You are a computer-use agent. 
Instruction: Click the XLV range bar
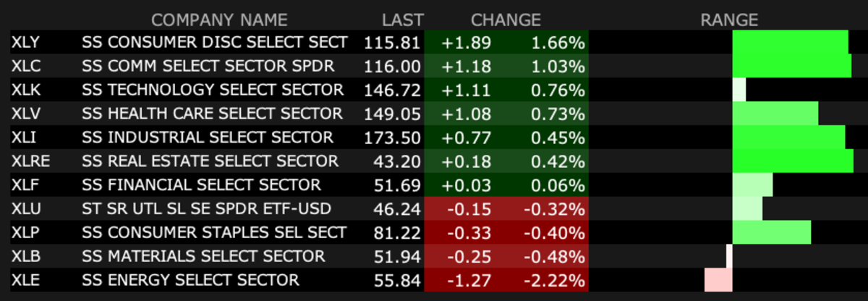coord(775,114)
